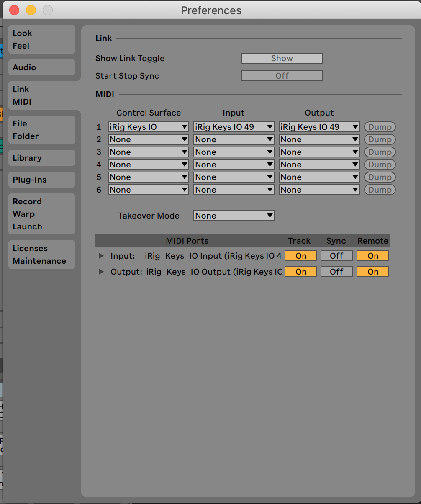Open Control Surface 1 dropdown iRig Keys IO

pos(149,127)
